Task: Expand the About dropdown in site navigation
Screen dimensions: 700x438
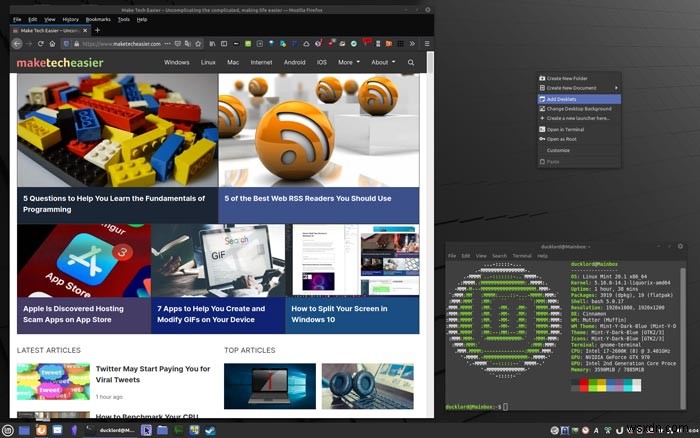Action: [383, 63]
